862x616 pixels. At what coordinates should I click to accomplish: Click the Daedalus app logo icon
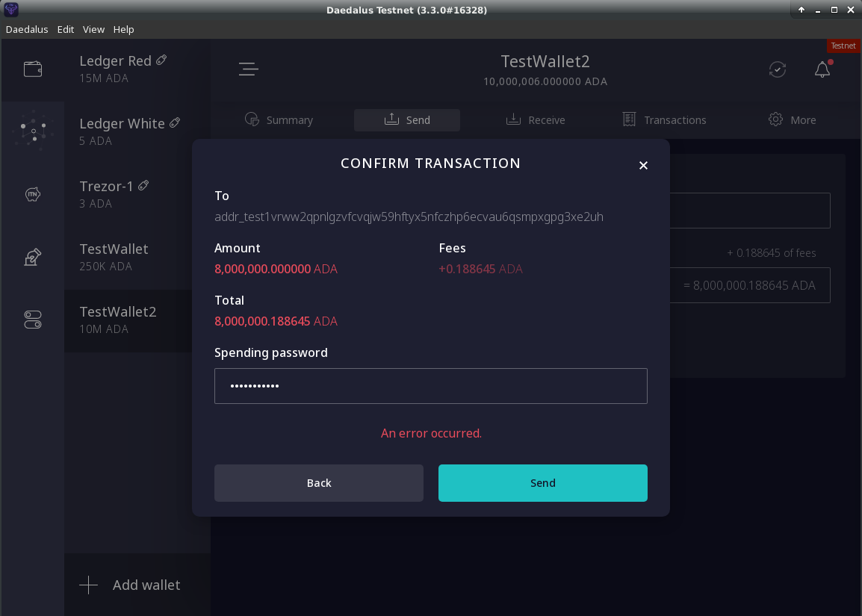[x=11, y=10]
